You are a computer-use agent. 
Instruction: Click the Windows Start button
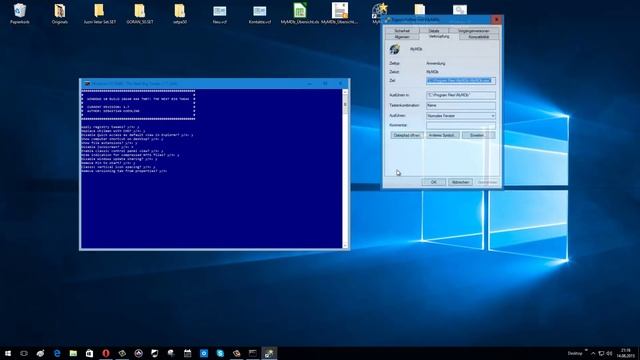[8, 353]
